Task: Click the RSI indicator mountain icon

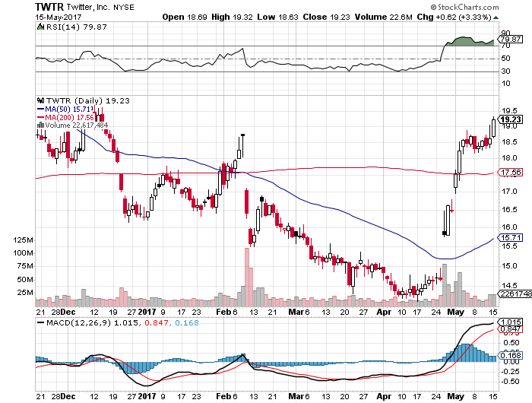Action: pos(40,27)
